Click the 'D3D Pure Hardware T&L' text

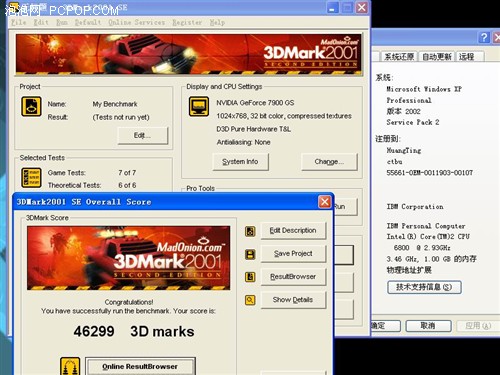tap(253, 129)
